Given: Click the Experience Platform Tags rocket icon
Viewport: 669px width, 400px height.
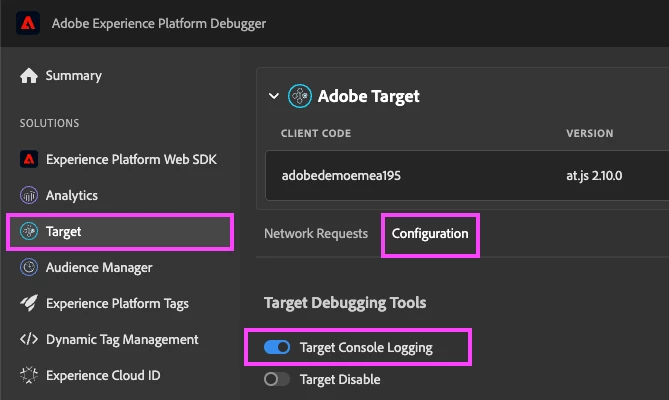Looking at the screenshot, I should pyautogui.click(x=29, y=303).
